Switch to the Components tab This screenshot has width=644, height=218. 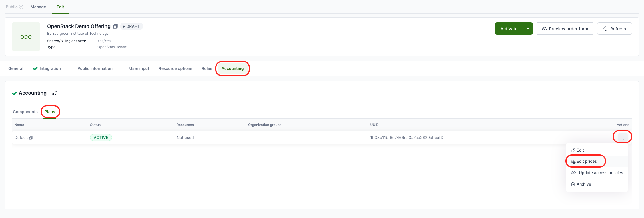point(25,112)
